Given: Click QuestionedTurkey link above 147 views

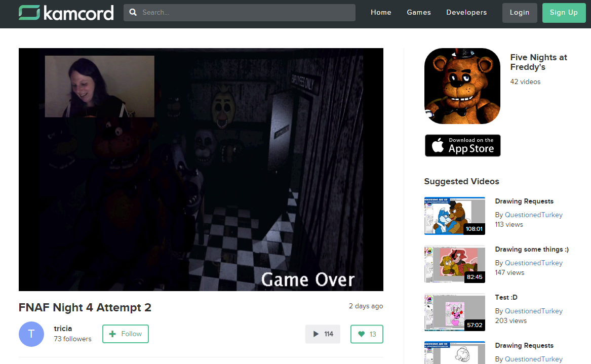Looking at the screenshot, I should (534, 263).
